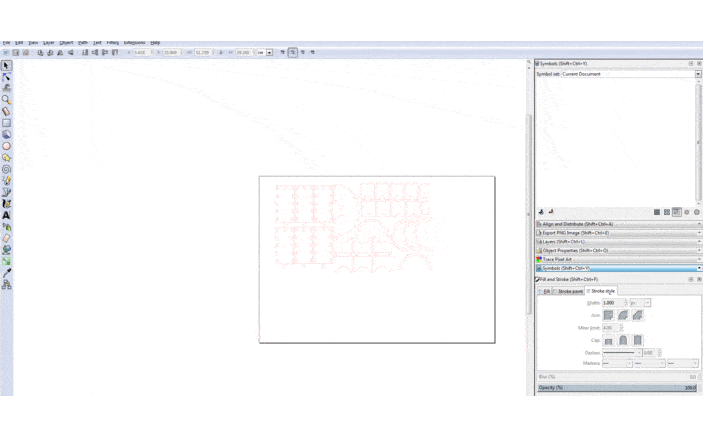Click Rotate 90 degrees clockwise icon
This screenshot has width=703, height=437.
(x=50, y=52)
